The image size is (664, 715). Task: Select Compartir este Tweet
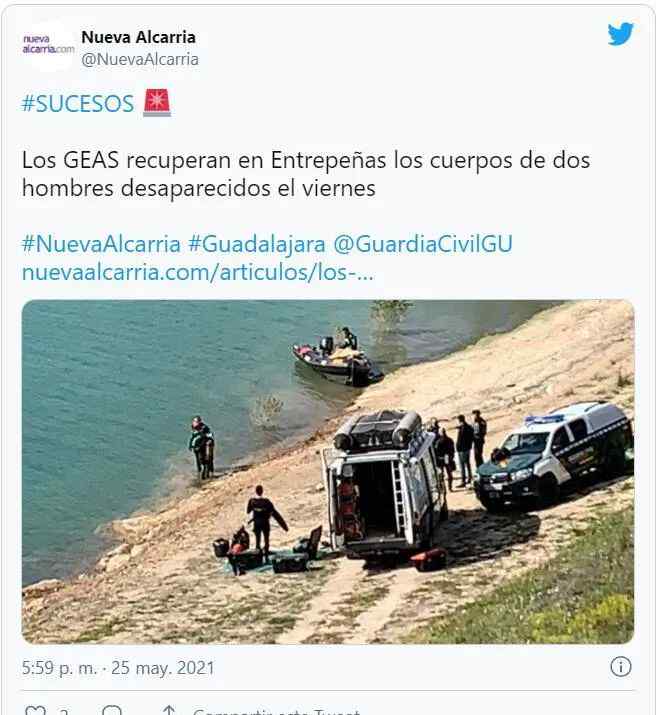276,711
